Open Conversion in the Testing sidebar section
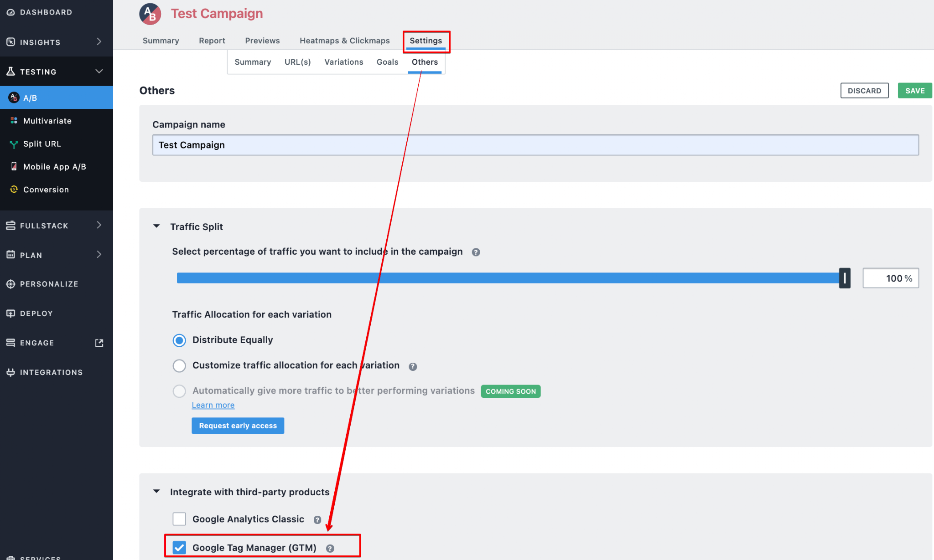The image size is (934, 560). click(46, 190)
